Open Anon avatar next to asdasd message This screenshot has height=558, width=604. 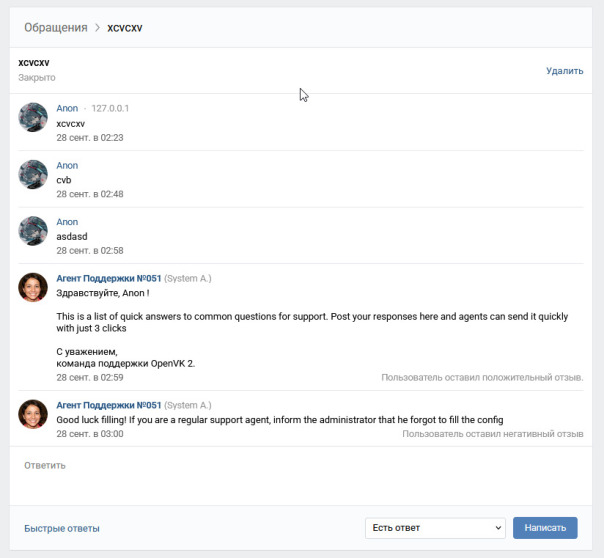pos(33,231)
